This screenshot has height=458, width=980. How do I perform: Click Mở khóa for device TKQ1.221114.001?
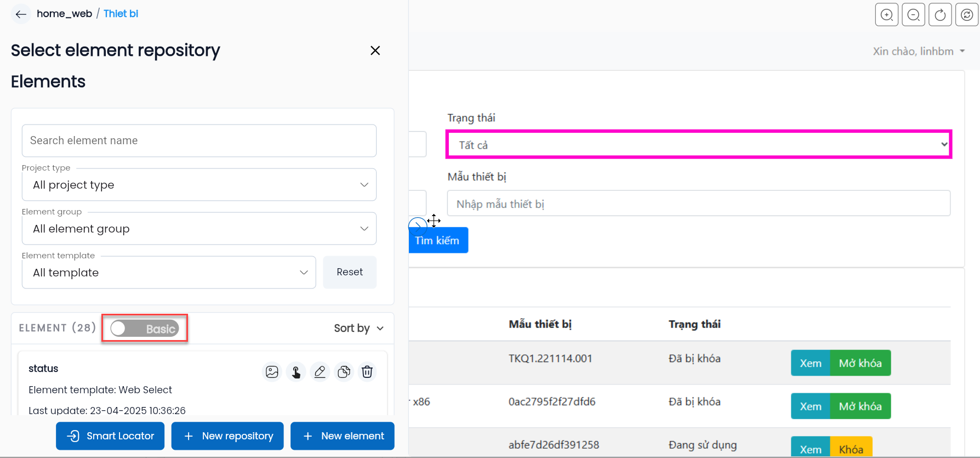(x=861, y=363)
